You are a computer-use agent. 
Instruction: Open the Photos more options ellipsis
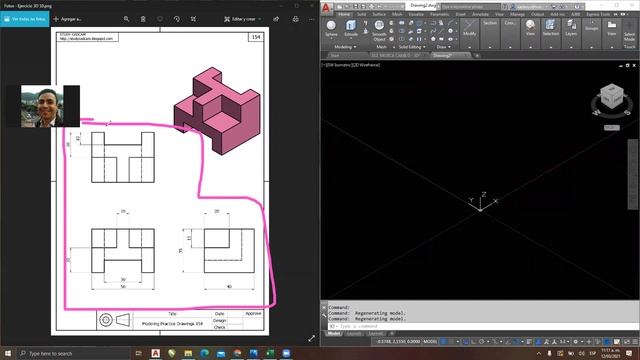click(x=311, y=19)
